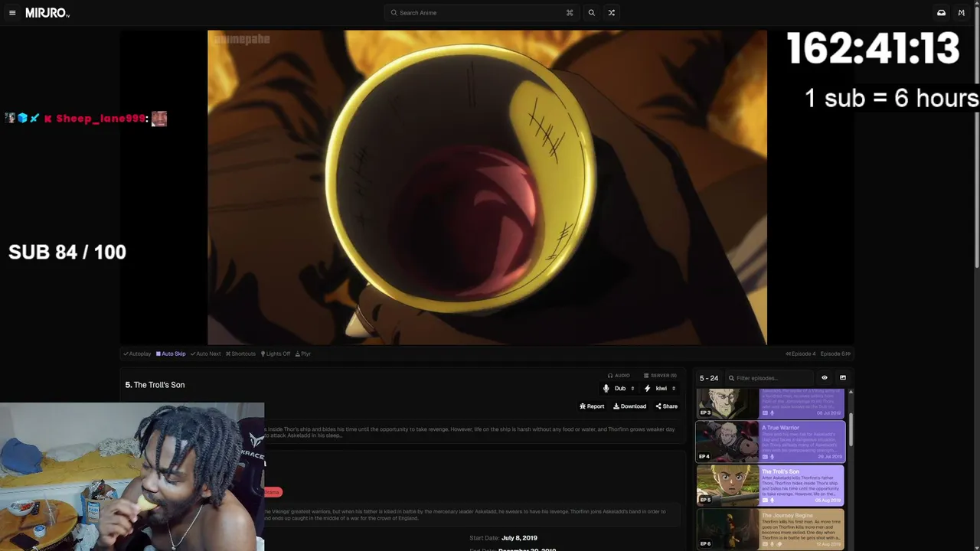This screenshot has width=980, height=551.
Task: Click the magnifier search button
Action: 591,13
